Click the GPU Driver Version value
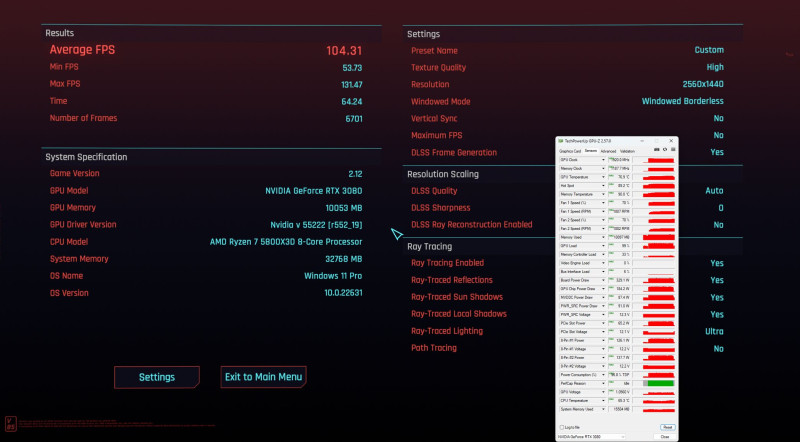This screenshot has width=800, height=442. click(x=316, y=225)
